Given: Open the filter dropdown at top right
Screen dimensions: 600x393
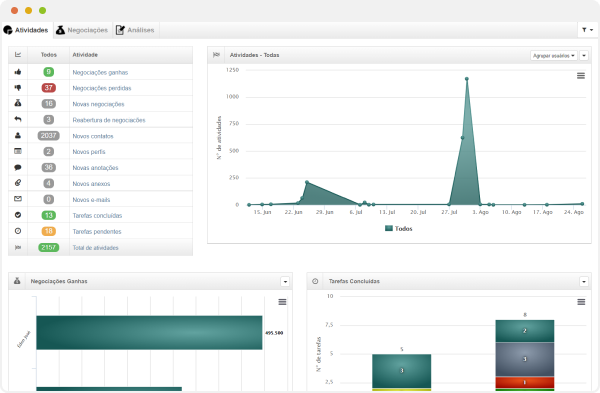Looking at the screenshot, I should (587, 30).
